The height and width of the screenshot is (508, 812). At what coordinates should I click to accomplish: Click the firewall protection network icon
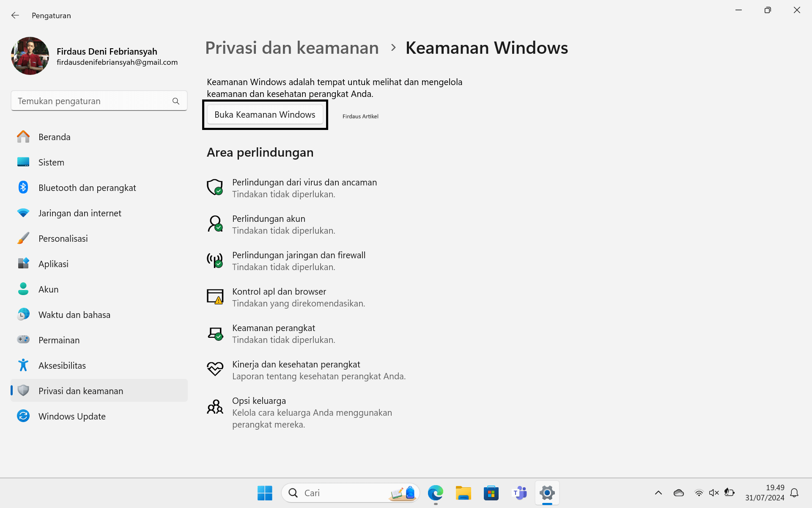tap(215, 260)
